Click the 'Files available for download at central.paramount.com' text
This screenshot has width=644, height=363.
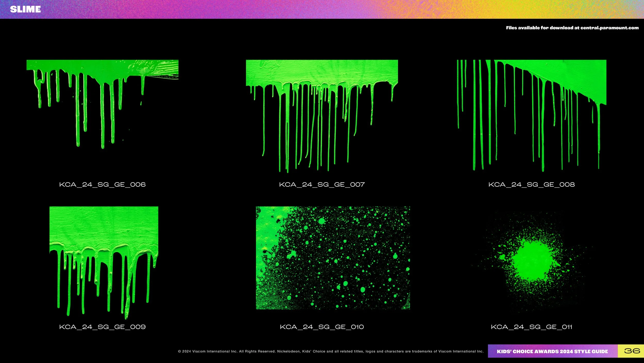(572, 28)
